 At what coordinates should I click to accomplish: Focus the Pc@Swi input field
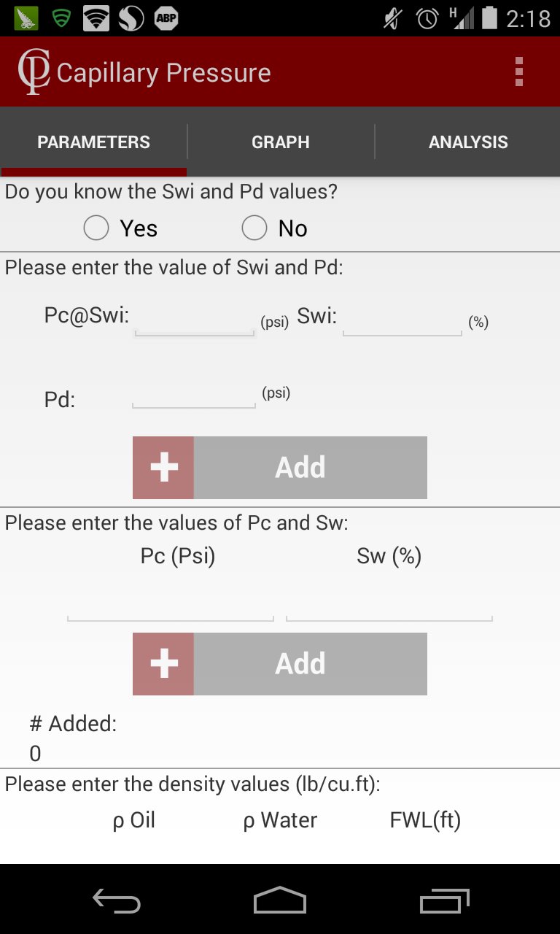coord(194,320)
